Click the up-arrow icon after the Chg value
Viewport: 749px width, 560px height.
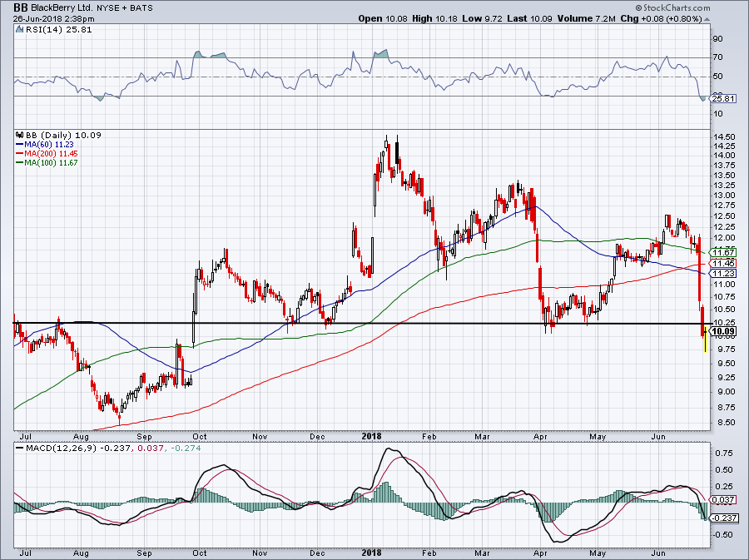707,20
